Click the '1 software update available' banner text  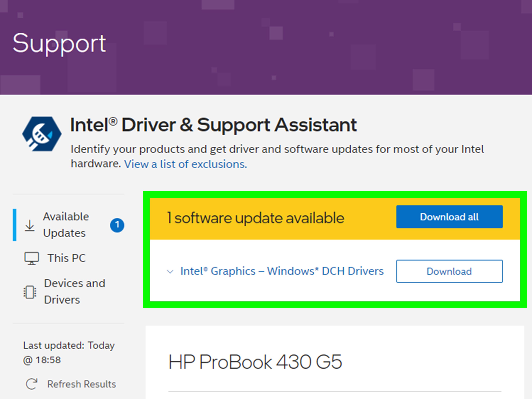[255, 218]
